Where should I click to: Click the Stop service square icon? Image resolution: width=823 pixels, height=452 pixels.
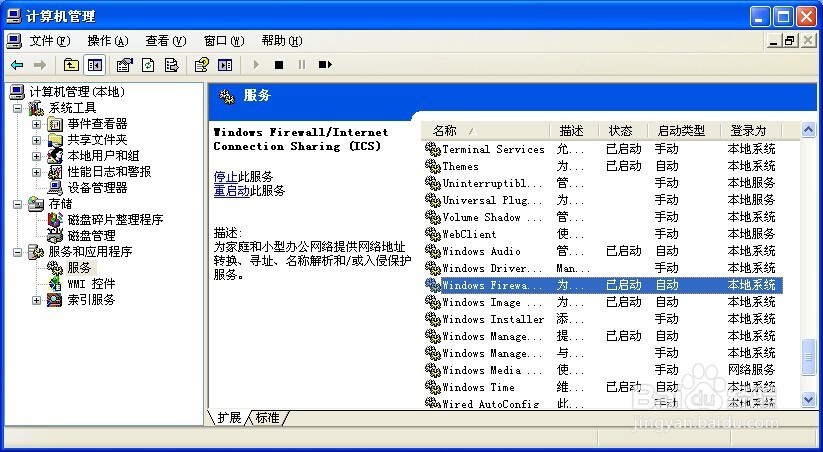click(x=279, y=65)
